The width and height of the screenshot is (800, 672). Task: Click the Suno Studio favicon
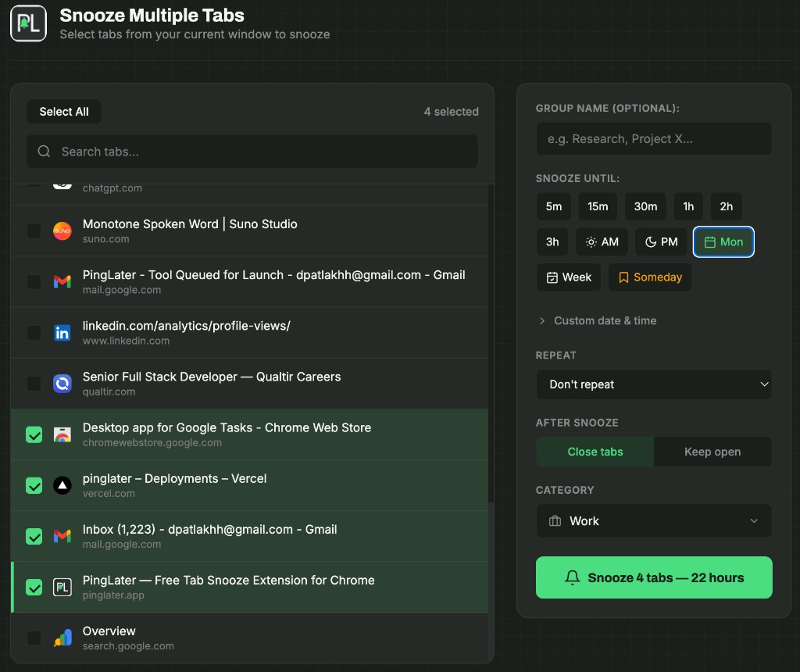point(62,231)
